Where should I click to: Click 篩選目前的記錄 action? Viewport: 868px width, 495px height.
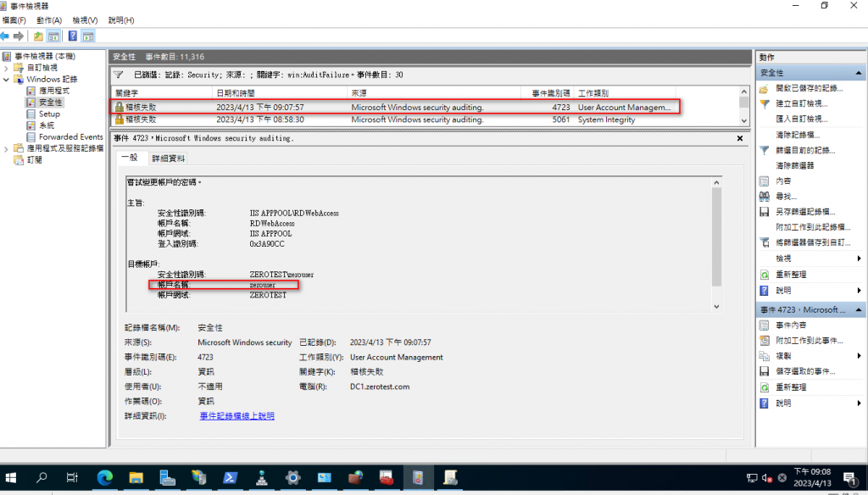click(805, 150)
